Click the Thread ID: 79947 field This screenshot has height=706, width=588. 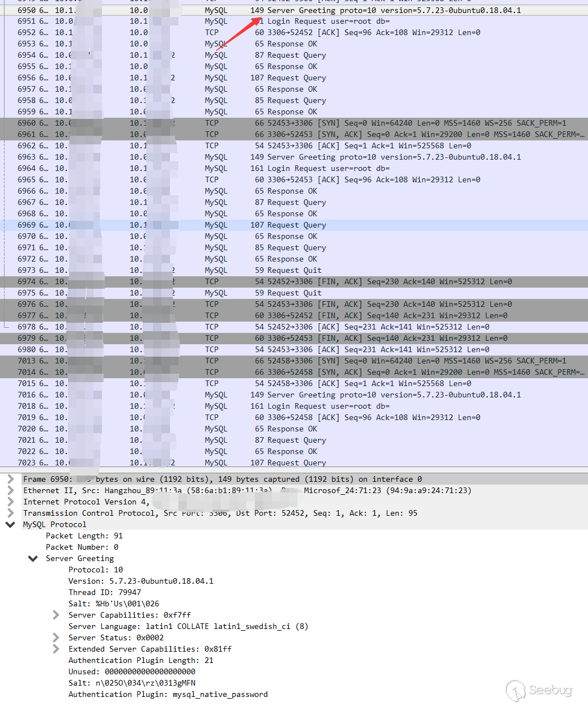click(105, 592)
